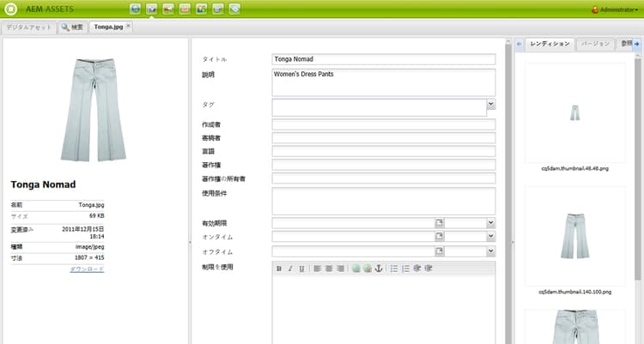The image size is (644, 344).
Task: Open the Inbox icon in header
Action: coord(185,9)
